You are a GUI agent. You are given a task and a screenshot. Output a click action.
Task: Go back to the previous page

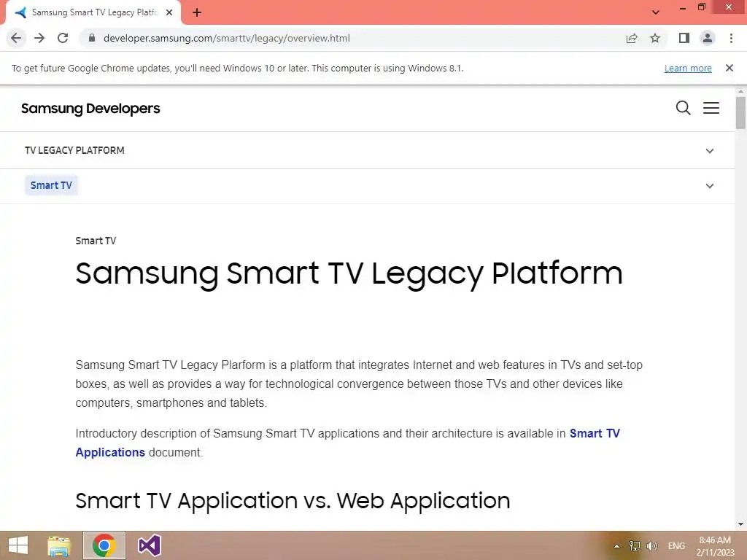point(16,38)
